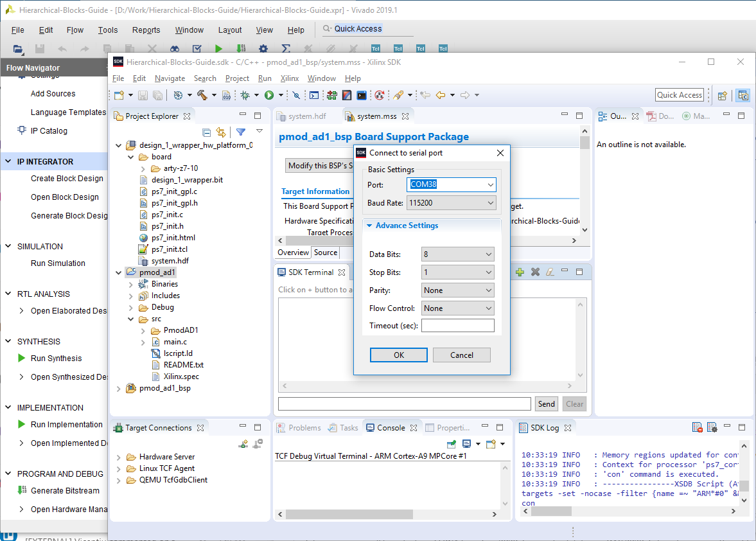
Task: Open the Stop Bits dropdown
Action: 489,272
